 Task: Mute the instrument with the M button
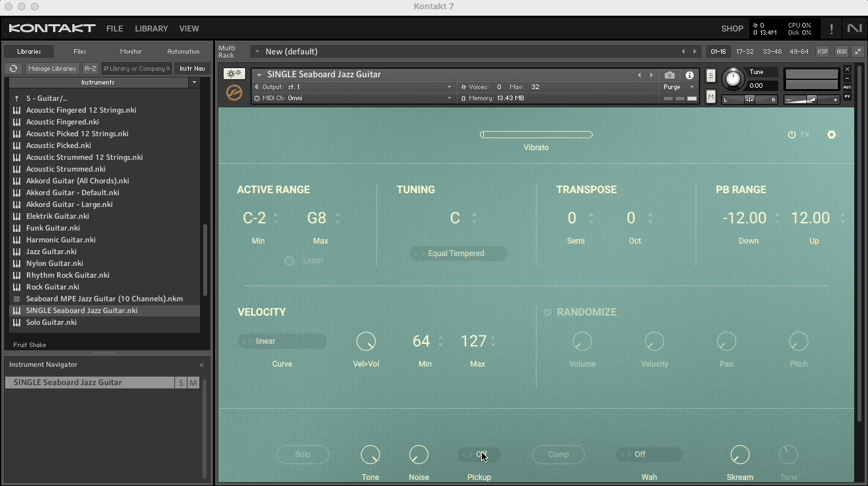point(711,97)
